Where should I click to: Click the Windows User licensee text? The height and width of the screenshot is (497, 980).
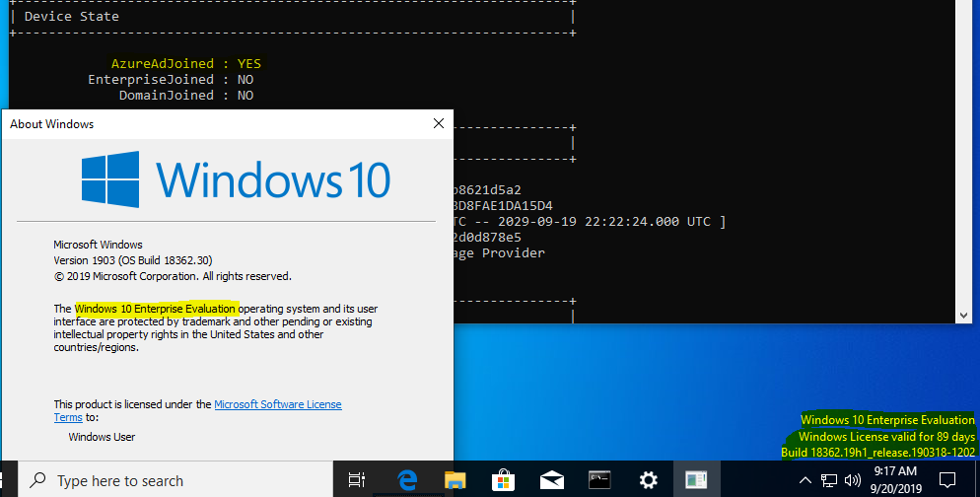pos(102,437)
